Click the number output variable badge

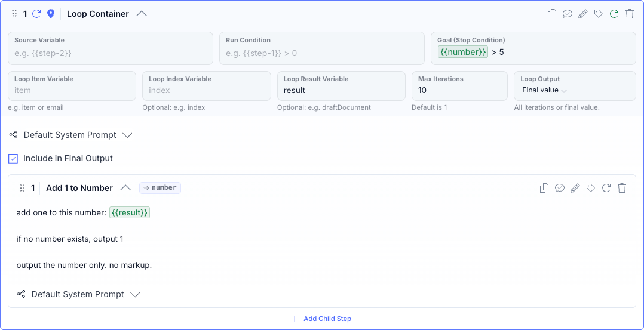(160, 188)
